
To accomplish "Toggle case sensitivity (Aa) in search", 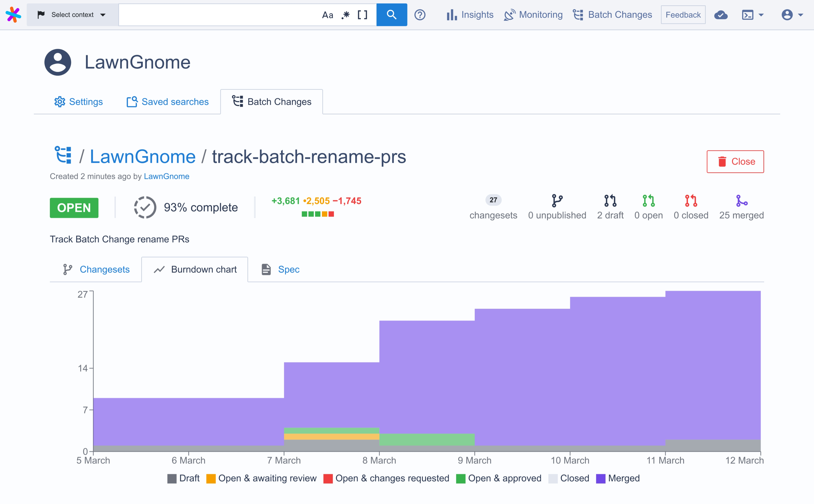I will pos(327,15).
